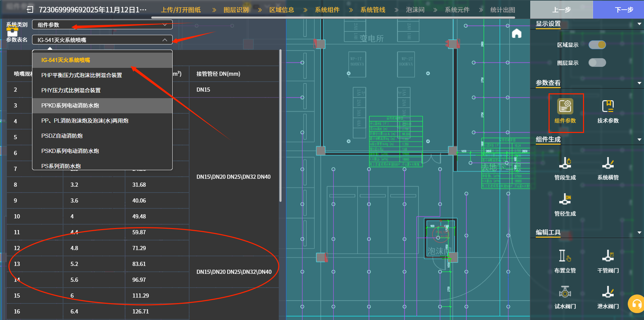The image size is (644, 320).
Task: Toggle the 图层显示 switch
Action: (x=597, y=63)
